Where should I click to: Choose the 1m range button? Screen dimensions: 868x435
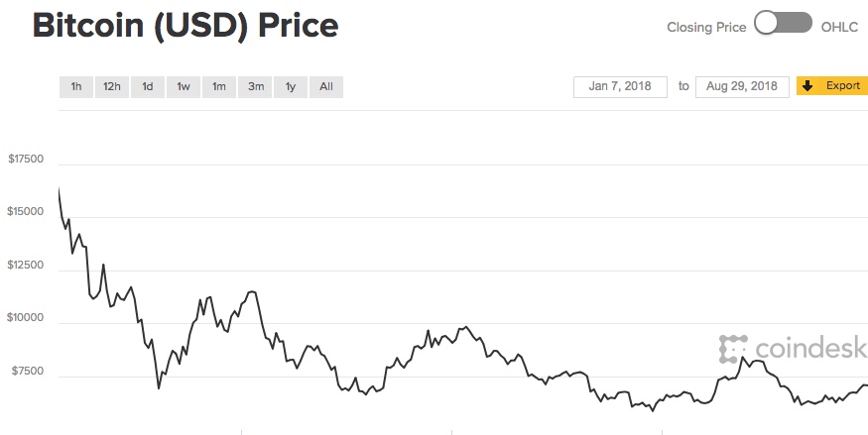pos(219,87)
